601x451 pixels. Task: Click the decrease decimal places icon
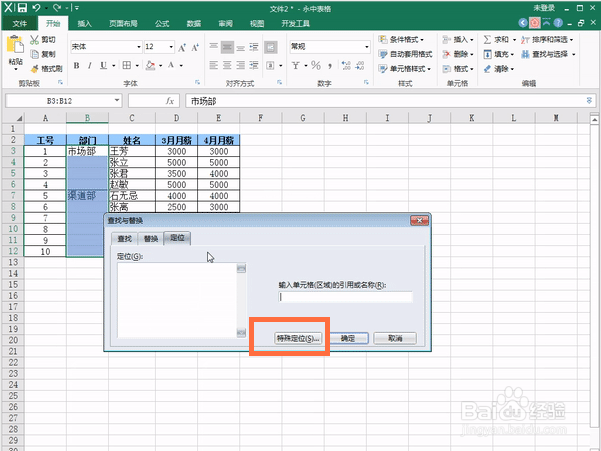click(x=360, y=66)
